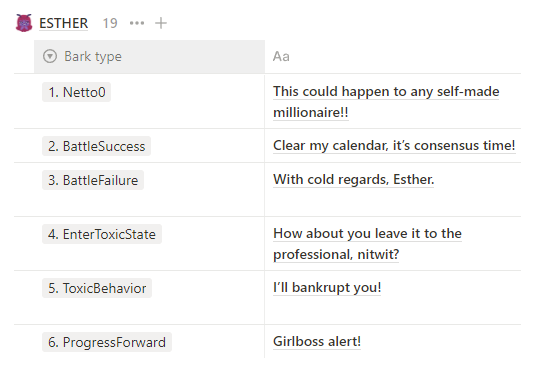The width and height of the screenshot is (537, 376).
Task: Select the 2. BattleSuccess tag
Action: click(96, 146)
